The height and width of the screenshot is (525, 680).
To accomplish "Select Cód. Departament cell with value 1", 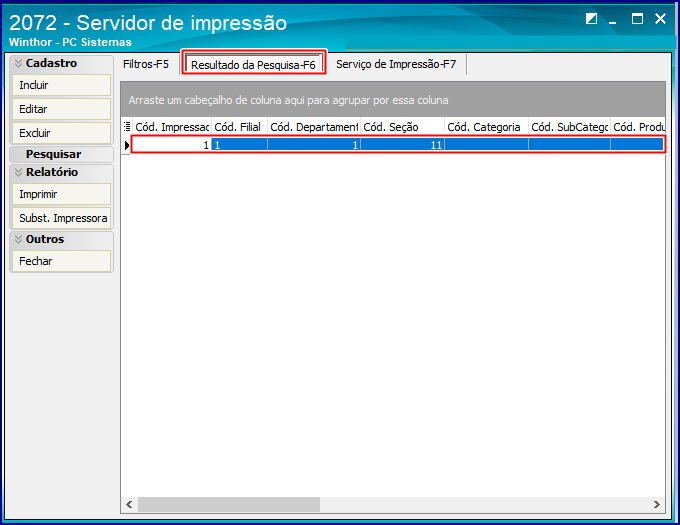I will pyautogui.click(x=314, y=145).
